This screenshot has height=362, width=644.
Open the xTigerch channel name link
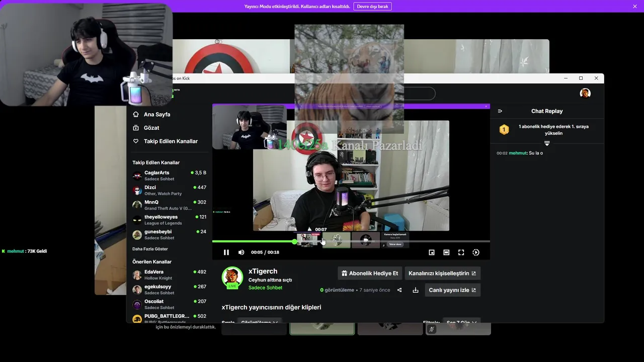263,271
